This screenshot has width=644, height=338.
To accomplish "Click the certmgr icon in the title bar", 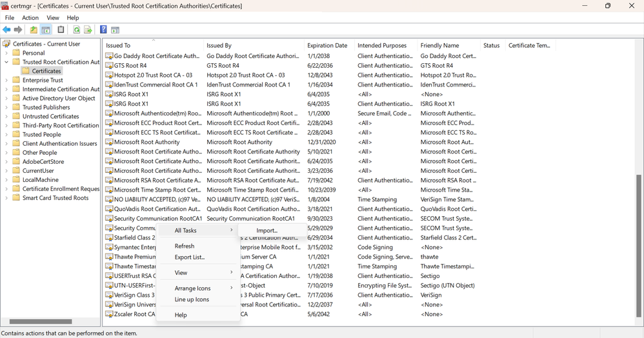I will 5,6.
